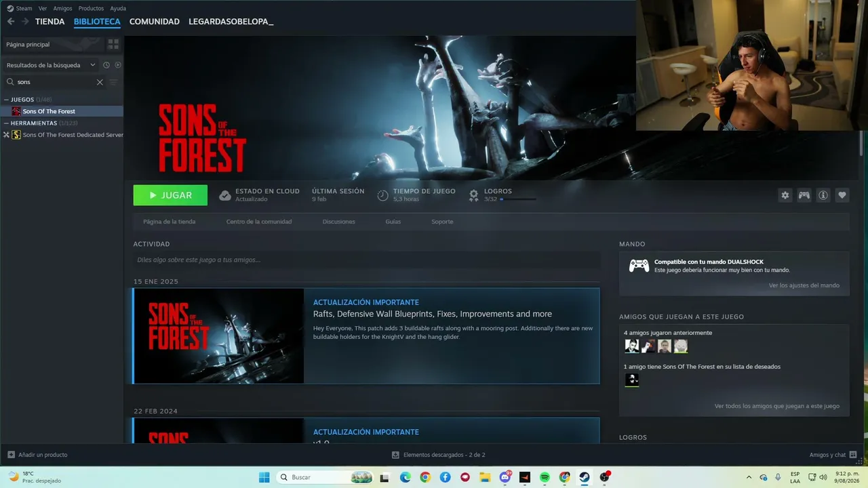Viewport: 868px width, 488px height.
Task: Click the green JUGAR button
Action: pos(170,195)
